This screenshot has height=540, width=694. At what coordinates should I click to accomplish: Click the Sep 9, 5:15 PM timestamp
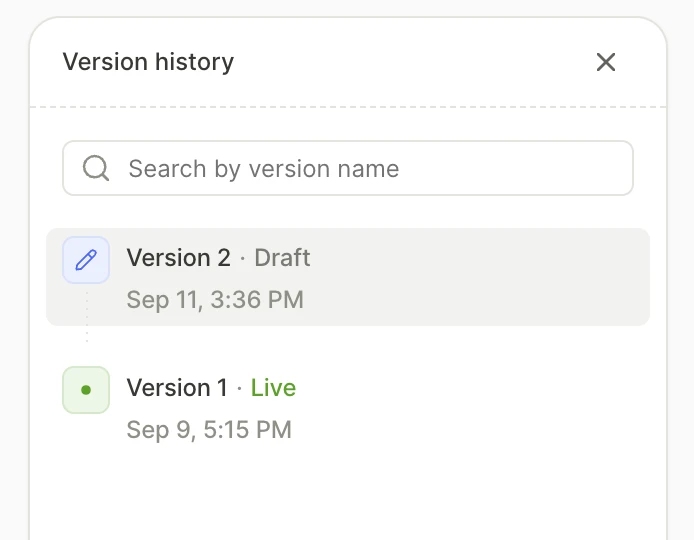coord(209,430)
